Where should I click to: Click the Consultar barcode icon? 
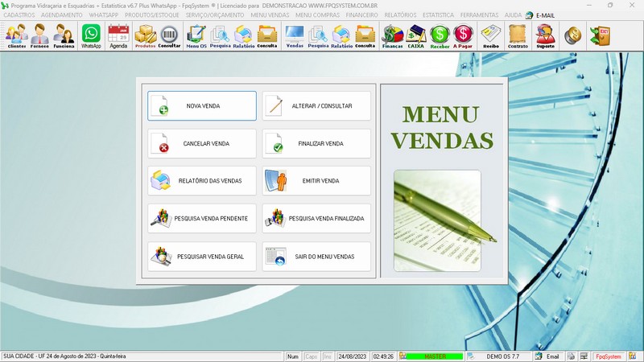click(169, 36)
